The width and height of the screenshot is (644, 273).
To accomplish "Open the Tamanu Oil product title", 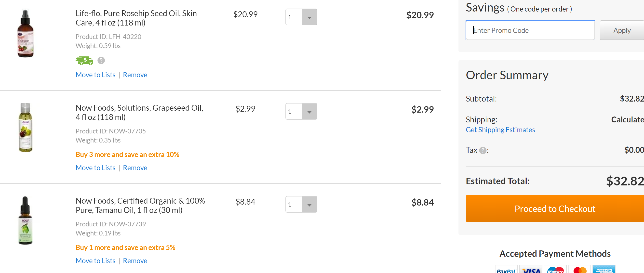I will (140, 205).
